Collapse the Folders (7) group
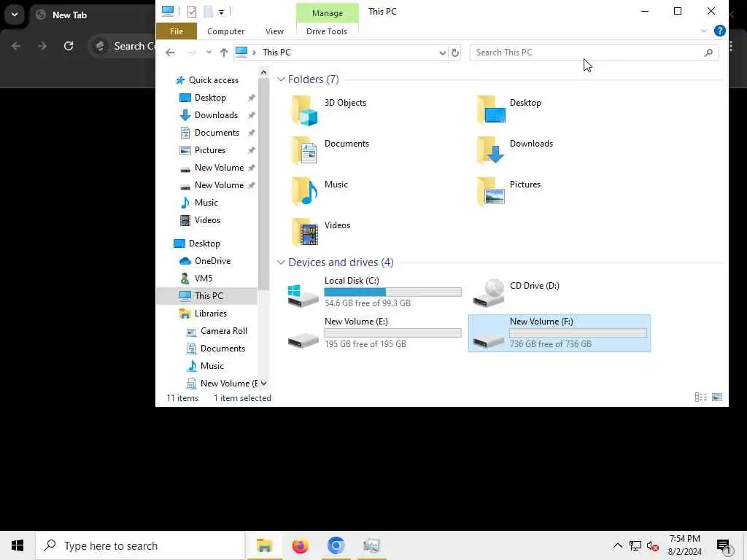747x560 pixels. (x=281, y=79)
